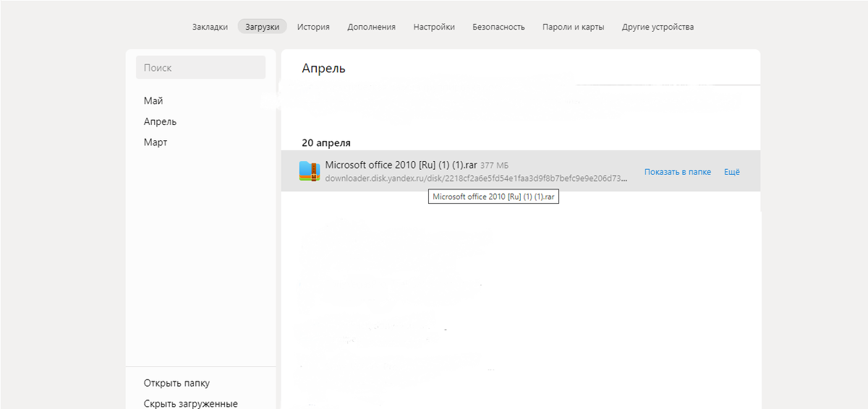Image resolution: width=868 pixels, height=409 pixels.
Task: Open Microsoft office 2010 [Ru] (1) (1).rar file
Action: (x=401, y=165)
